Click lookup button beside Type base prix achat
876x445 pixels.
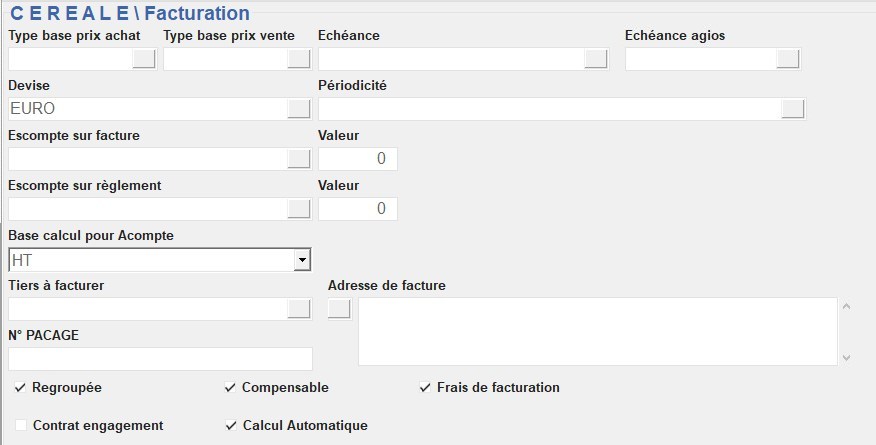tap(144, 59)
